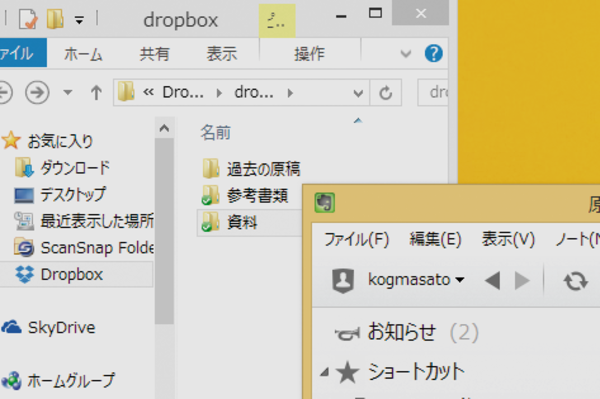Switch to the 操作 ribbon tab
Screen dimensions: 600x399
[310, 54]
